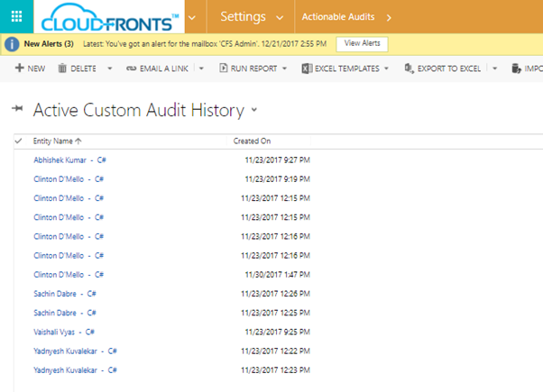Click the New Alerts (3) label

coord(49,44)
